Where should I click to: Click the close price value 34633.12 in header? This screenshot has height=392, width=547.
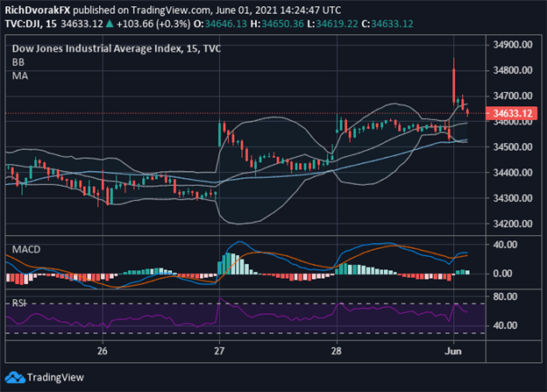coord(392,24)
